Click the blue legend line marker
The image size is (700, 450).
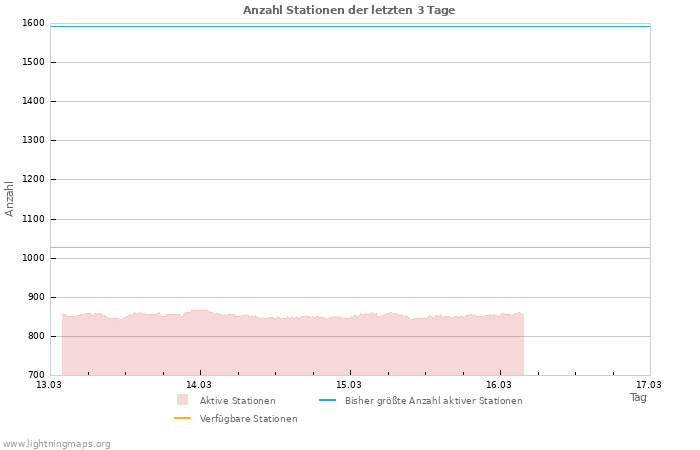coord(327,400)
